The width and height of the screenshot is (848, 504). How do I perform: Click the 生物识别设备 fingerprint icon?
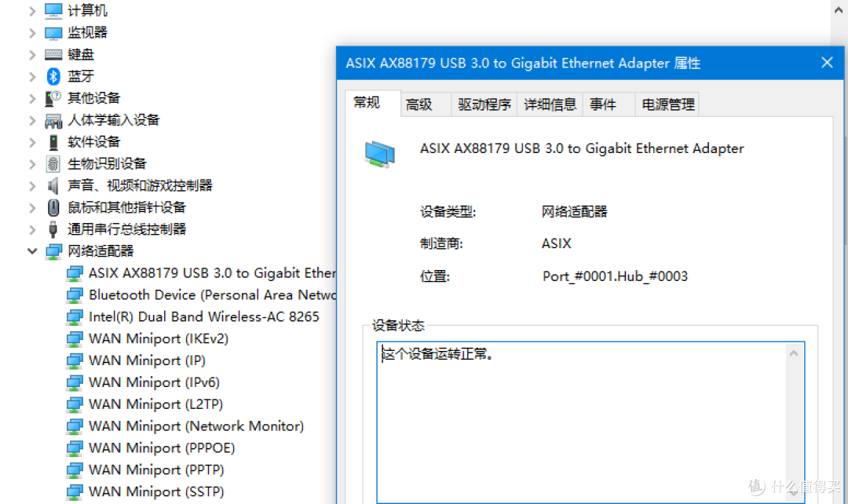click(53, 163)
